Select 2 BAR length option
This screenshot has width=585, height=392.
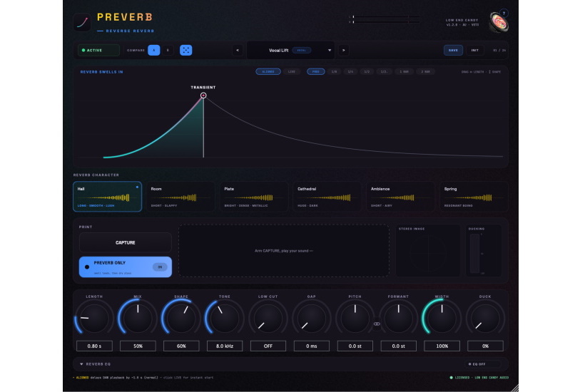pyautogui.click(x=426, y=71)
